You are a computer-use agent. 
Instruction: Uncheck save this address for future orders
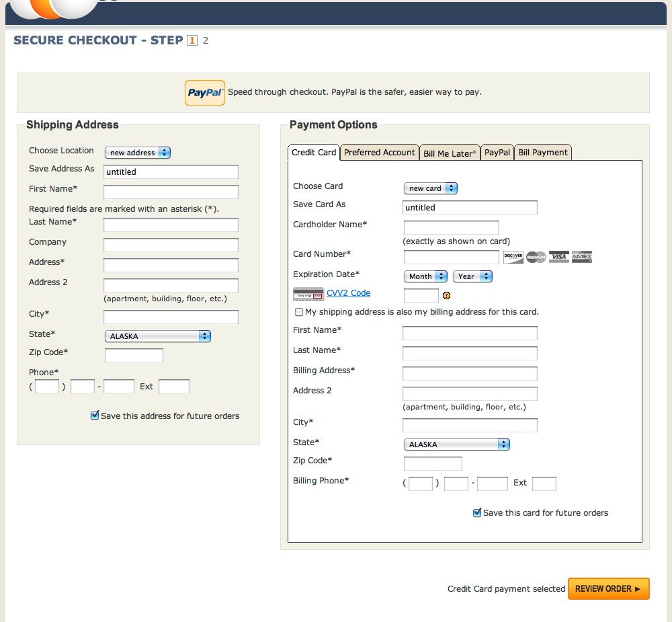(95, 416)
